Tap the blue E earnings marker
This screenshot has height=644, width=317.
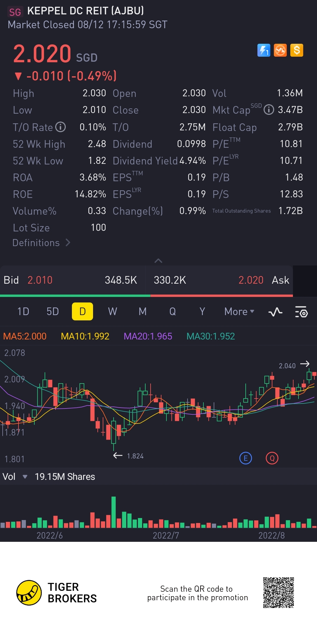point(246,458)
